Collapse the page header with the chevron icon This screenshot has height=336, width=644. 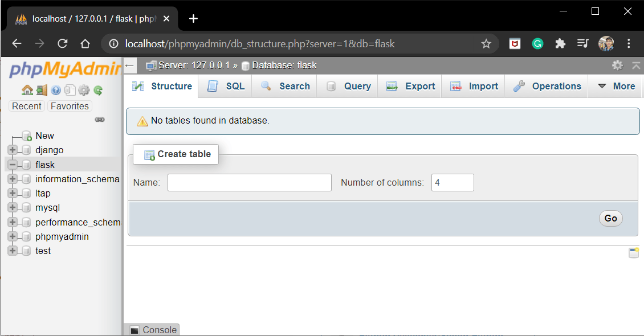pos(636,65)
